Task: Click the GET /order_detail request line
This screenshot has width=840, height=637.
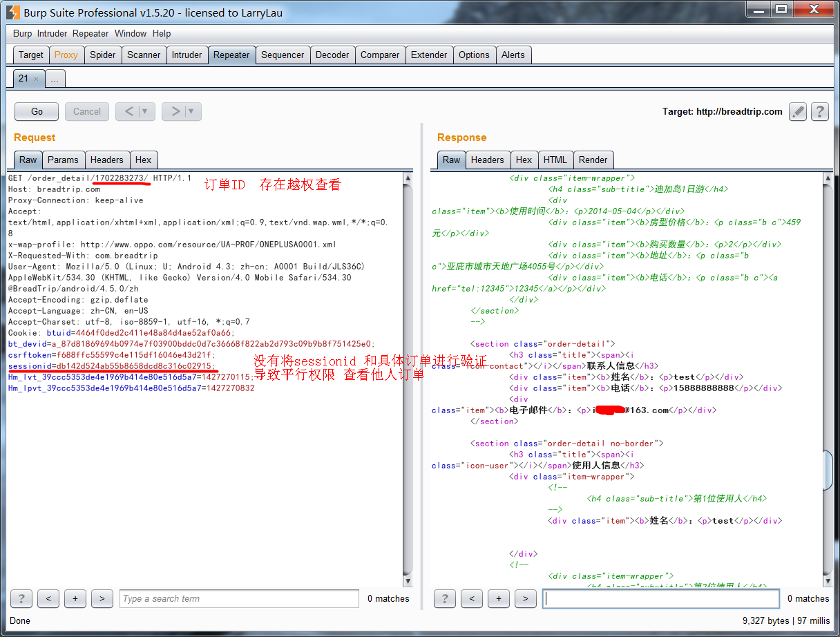Action: point(100,178)
